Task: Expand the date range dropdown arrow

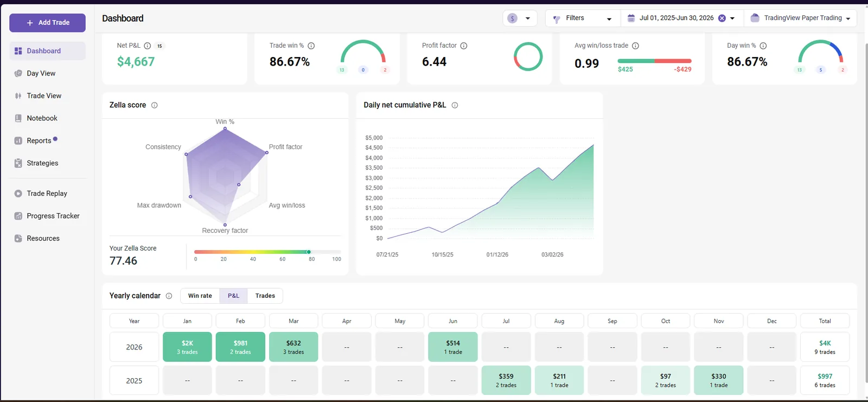Action: pos(732,18)
